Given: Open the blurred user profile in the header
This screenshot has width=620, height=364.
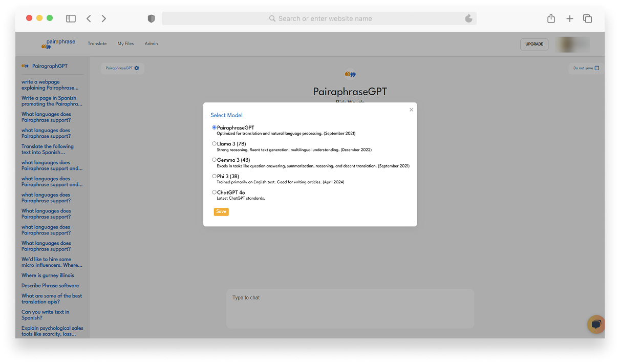Looking at the screenshot, I should [572, 45].
